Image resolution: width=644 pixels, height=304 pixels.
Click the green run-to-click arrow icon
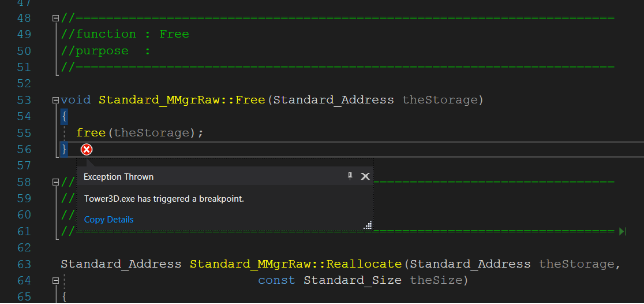[x=622, y=232]
